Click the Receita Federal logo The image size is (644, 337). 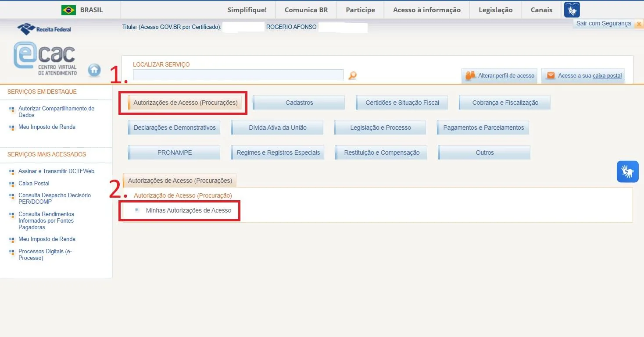click(x=44, y=29)
